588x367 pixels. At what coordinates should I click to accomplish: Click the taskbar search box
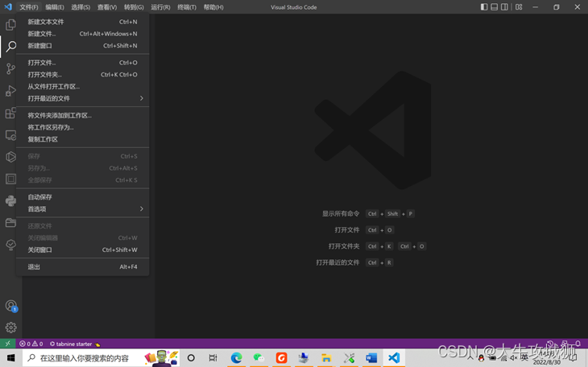coord(101,358)
